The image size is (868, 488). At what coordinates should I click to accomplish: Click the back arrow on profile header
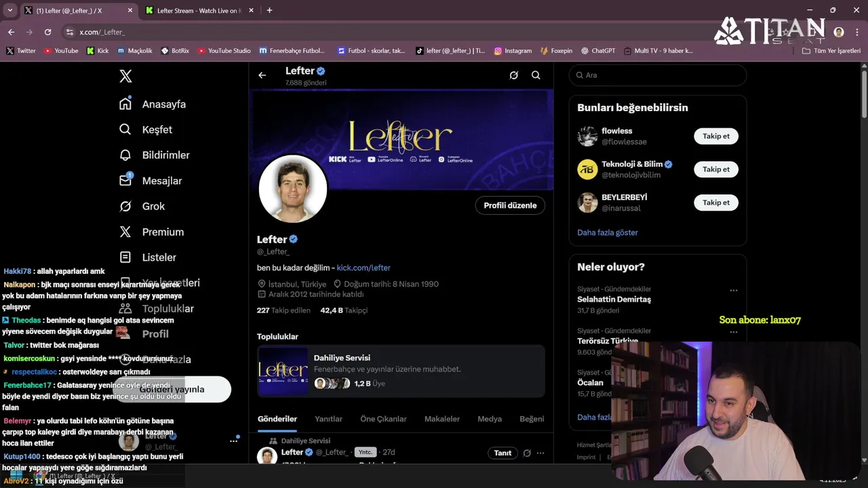262,75
